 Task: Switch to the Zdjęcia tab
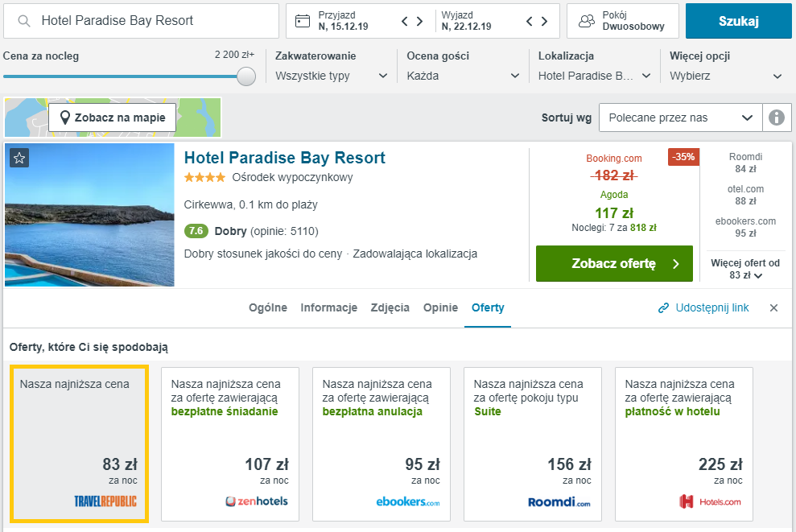coord(390,307)
